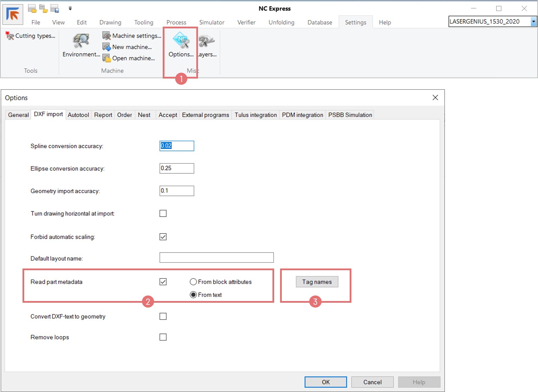Screen dimensions: 538x392
Task: Select the From block attributes option
Action: 193,282
